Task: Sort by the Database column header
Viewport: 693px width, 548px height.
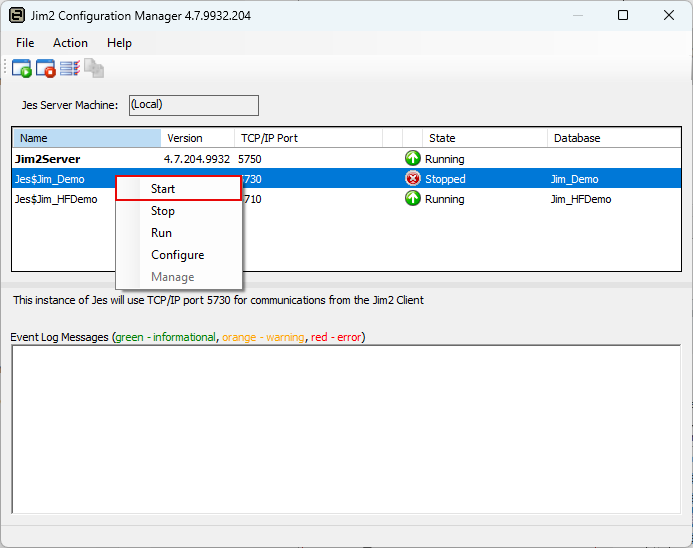Action: [614, 138]
